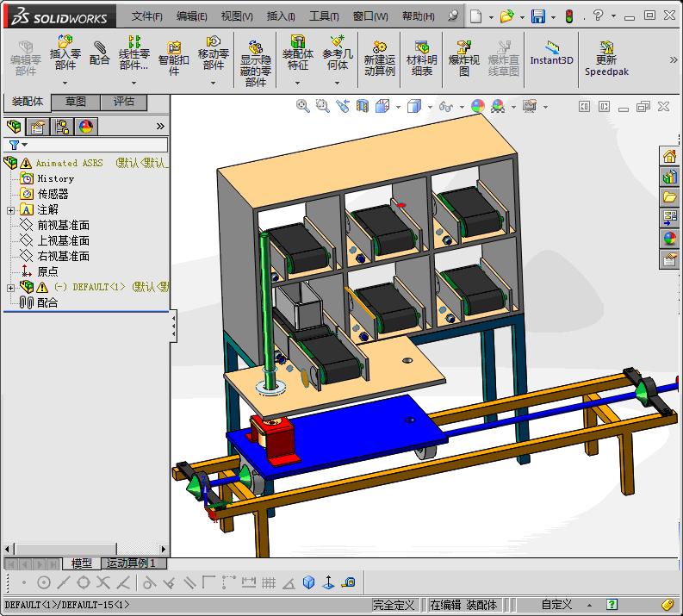Expand the 注解 tree node
The height and width of the screenshot is (616, 683).
(x=10, y=210)
